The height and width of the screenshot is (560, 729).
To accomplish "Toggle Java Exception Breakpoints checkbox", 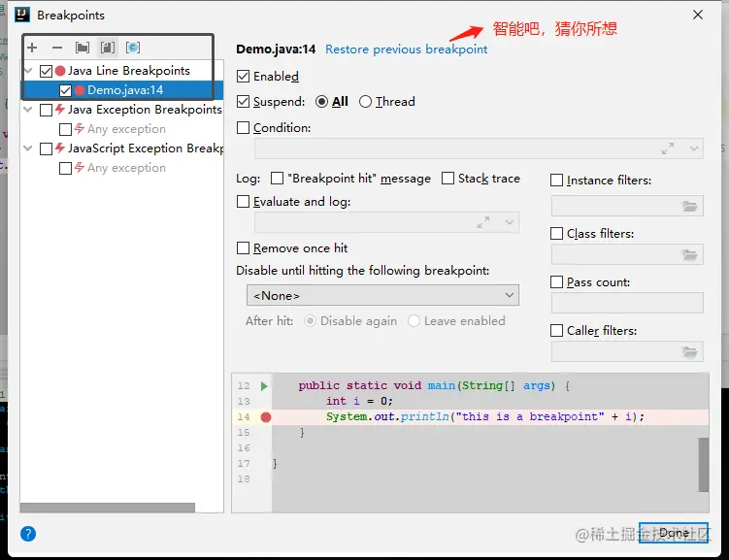I will click(46, 110).
